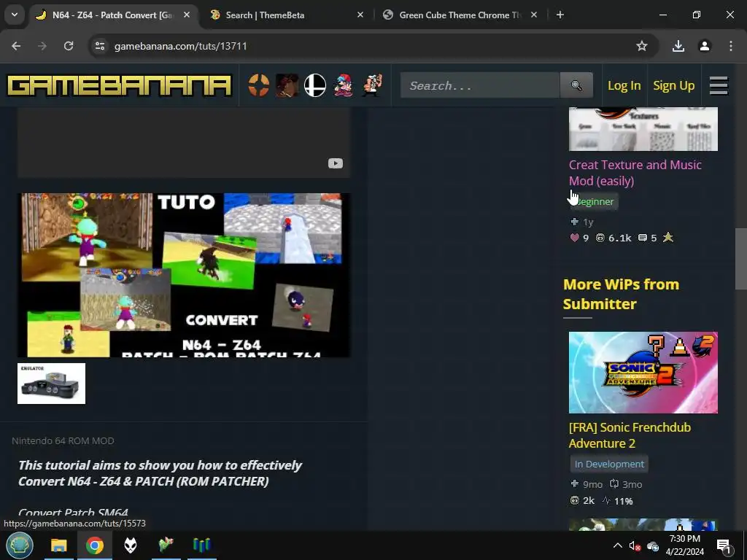747x560 pixels.
Task: Open the blue-green bars app on taskbar
Action: point(201,545)
